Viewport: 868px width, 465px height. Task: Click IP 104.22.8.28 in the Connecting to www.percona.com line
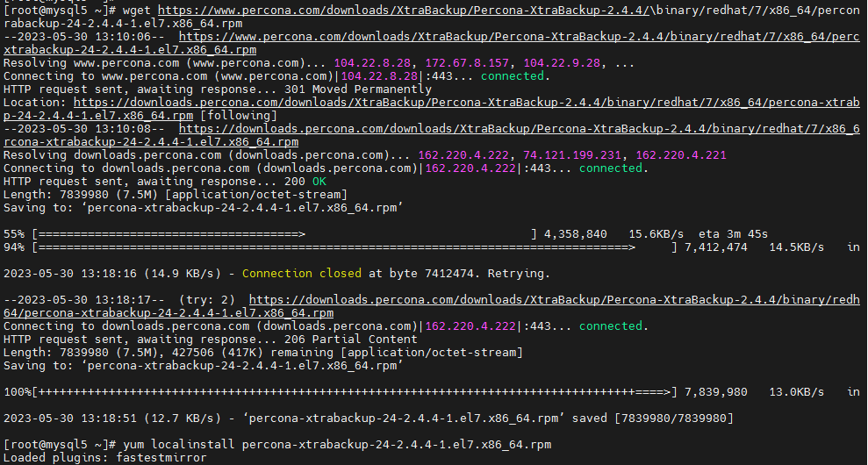click(x=379, y=76)
